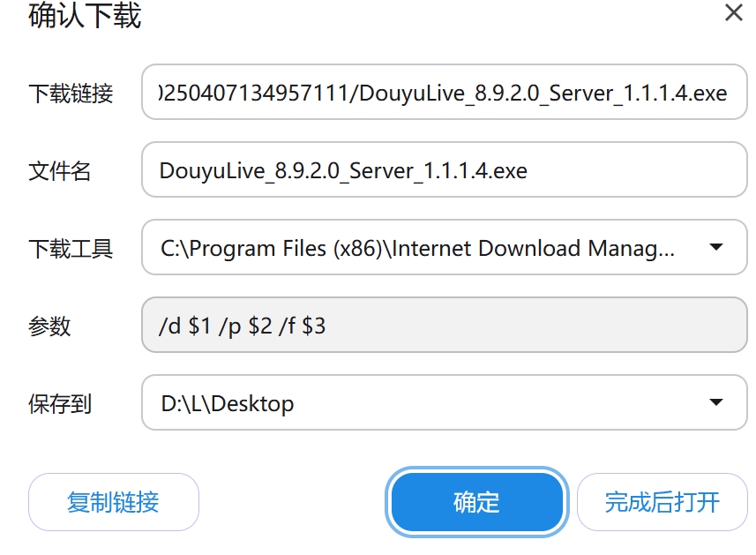Click the 完成后打开 button
This screenshot has width=756, height=555.
pyautogui.click(x=662, y=502)
